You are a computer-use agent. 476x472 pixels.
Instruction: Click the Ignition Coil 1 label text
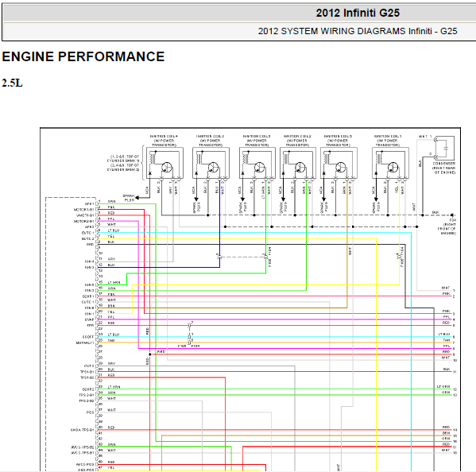coord(388,141)
